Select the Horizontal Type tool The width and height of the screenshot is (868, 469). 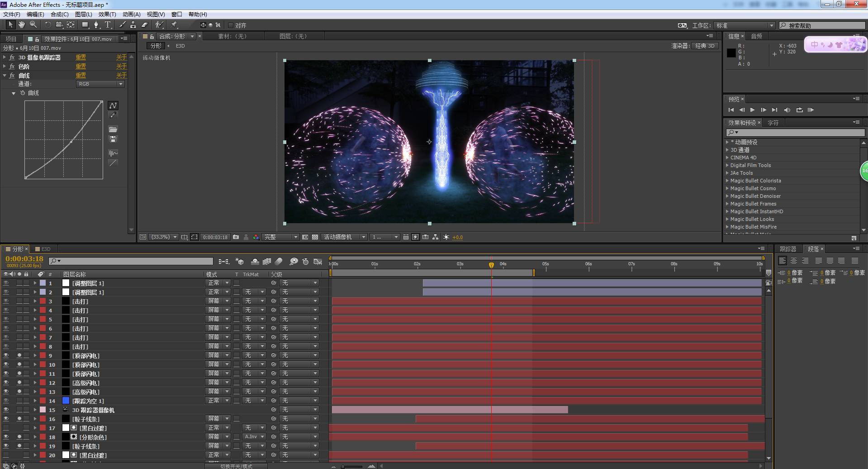(x=108, y=25)
